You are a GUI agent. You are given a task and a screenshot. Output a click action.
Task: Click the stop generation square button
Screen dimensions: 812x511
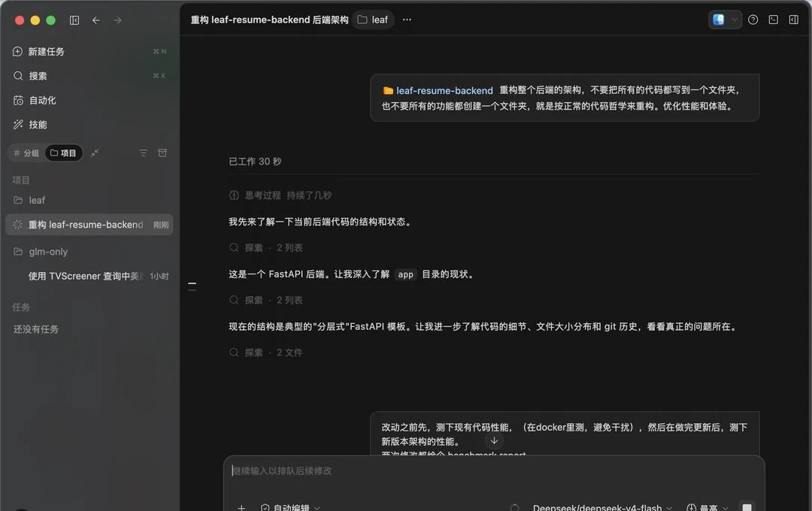[747, 506]
